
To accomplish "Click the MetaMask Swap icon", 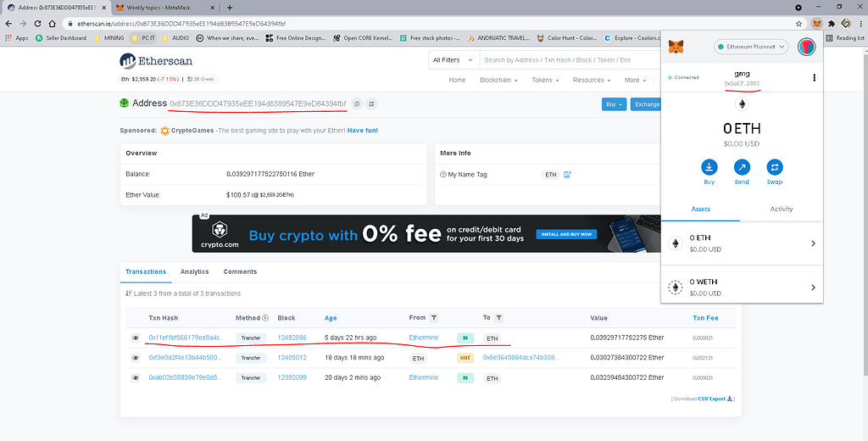I will (x=775, y=167).
